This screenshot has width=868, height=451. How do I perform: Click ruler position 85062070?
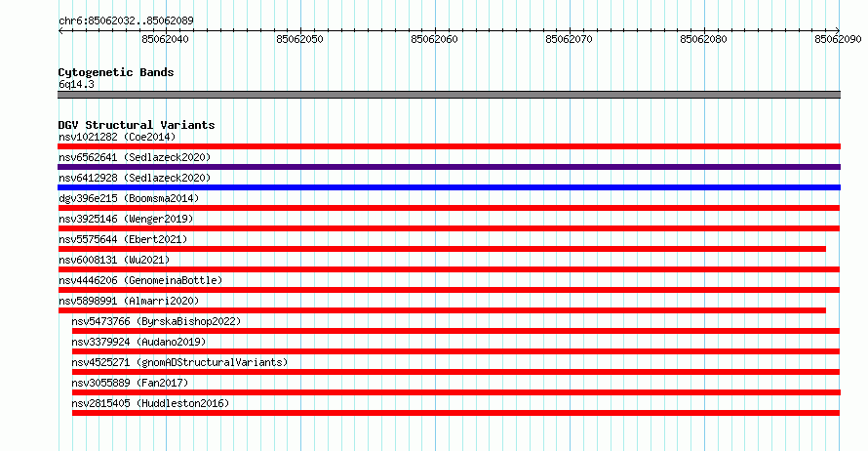coord(569,39)
